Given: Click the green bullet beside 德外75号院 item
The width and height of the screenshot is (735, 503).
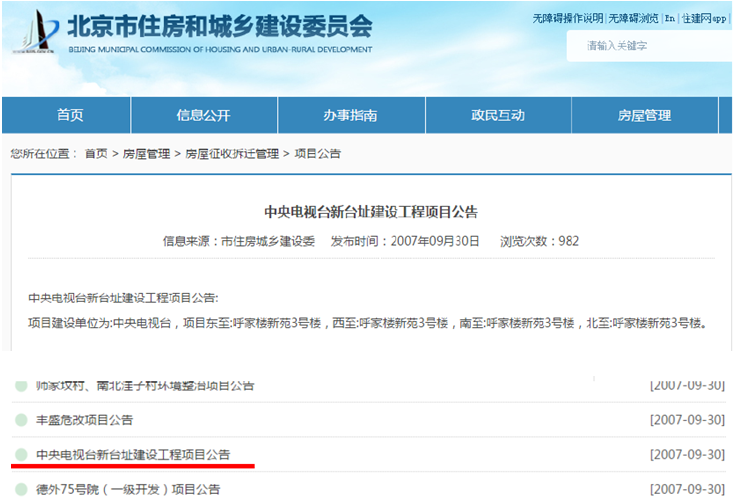Looking at the screenshot, I should tap(21, 489).
